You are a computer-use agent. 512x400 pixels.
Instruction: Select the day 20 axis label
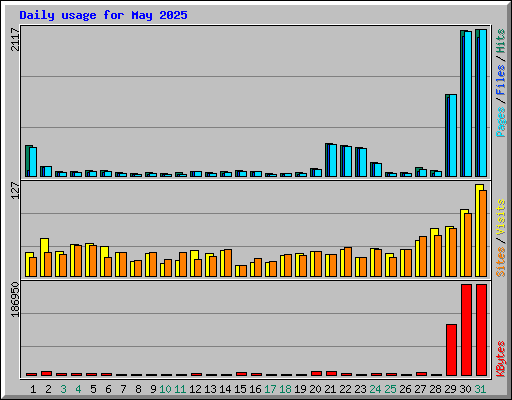315,389
